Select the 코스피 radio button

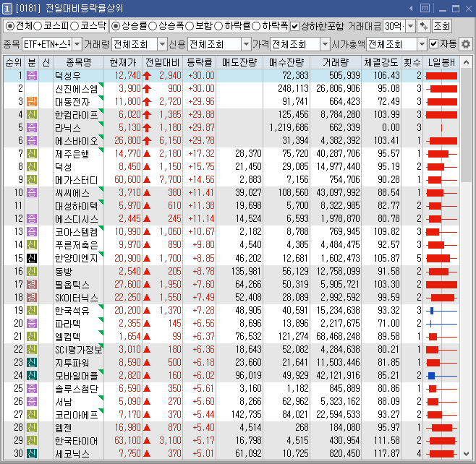(38, 26)
